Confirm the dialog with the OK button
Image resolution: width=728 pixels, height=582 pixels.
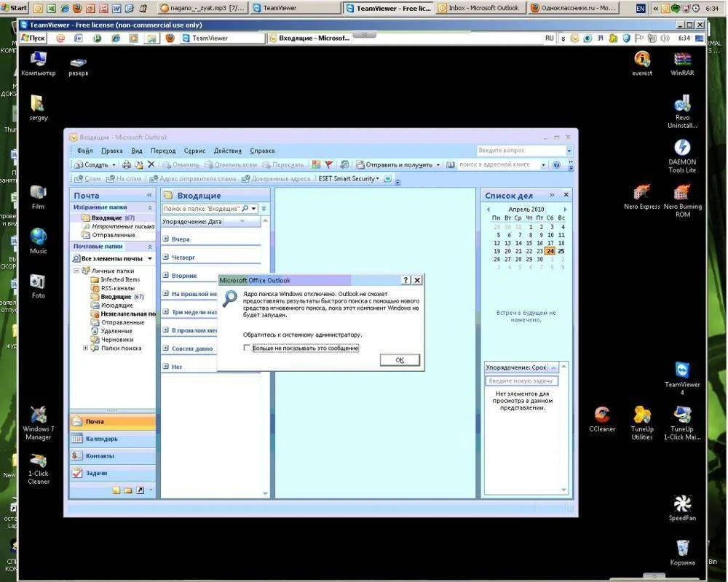click(400, 360)
